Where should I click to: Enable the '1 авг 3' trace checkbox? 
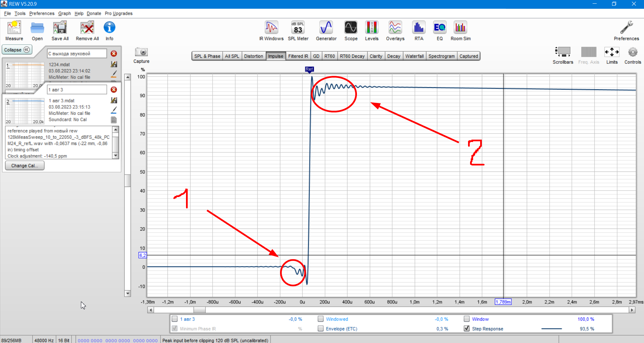coord(175,319)
